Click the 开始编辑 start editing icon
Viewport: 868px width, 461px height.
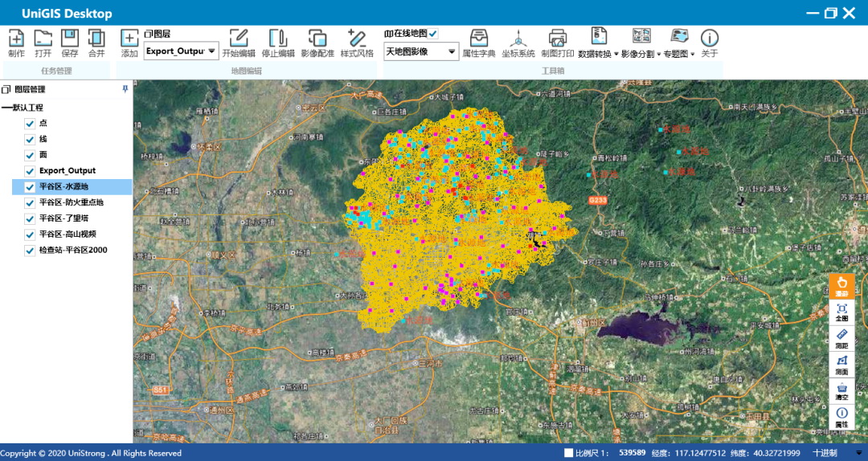coord(238,39)
